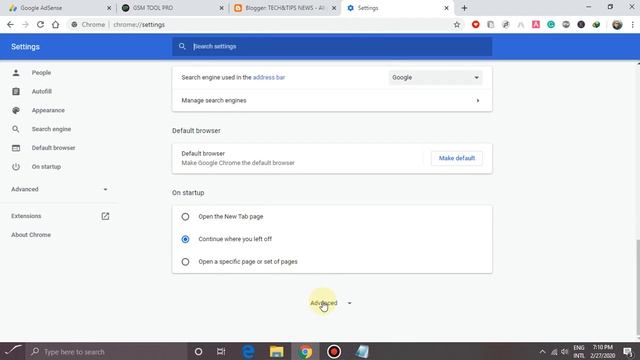Open the taskbar clock and date

(602, 351)
